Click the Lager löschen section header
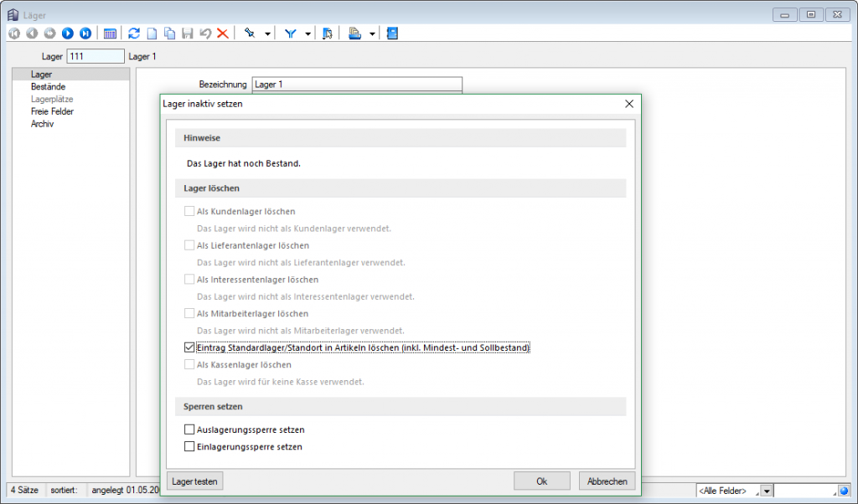 (x=401, y=188)
